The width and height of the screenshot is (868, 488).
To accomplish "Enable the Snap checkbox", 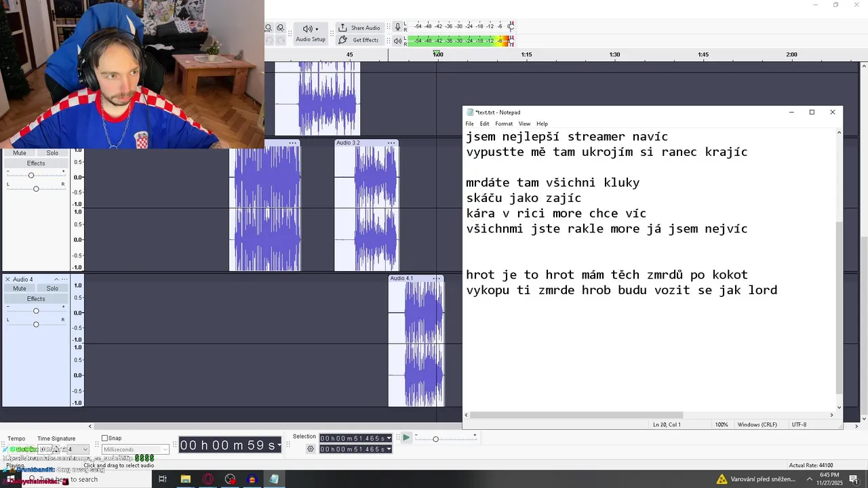I will 104,439.
